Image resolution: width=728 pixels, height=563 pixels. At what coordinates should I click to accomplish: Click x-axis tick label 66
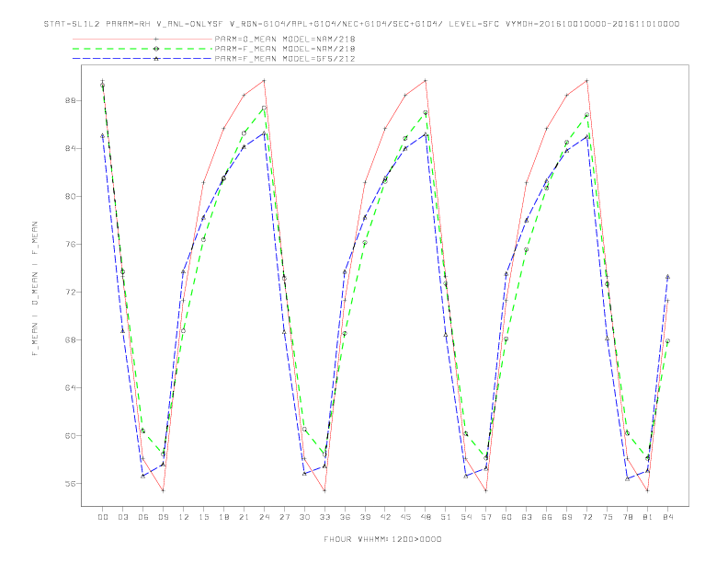click(x=547, y=517)
